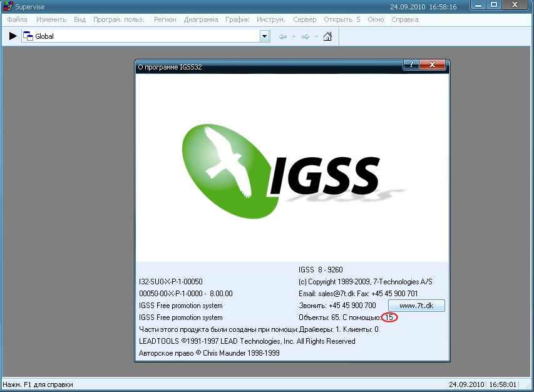Open the Програм. польз. menu
534x392 pixels.
pos(119,19)
